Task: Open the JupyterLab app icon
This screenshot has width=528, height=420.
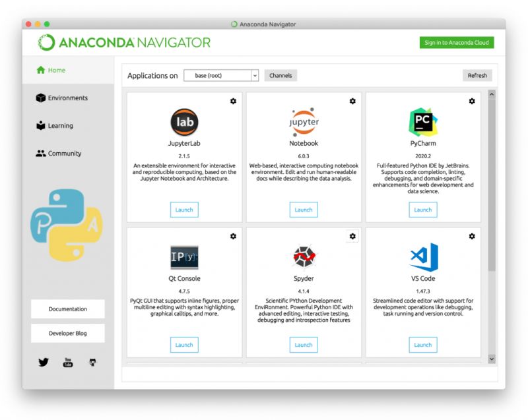Action: tap(184, 121)
